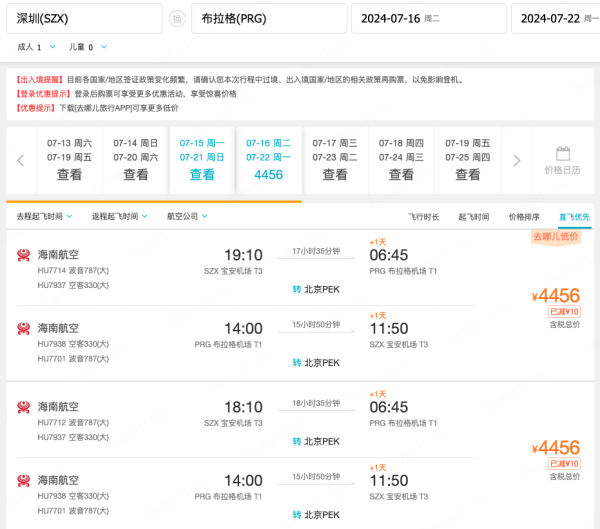Open child passenger count dropdown
600x529 pixels.
point(88,47)
